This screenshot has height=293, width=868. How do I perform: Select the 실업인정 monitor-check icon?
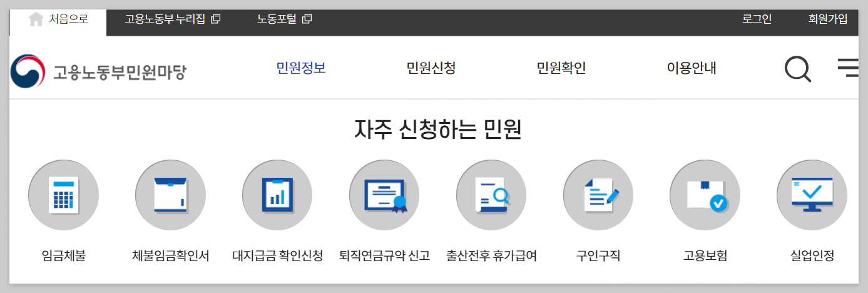pyautogui.click(x=812, y=195)
